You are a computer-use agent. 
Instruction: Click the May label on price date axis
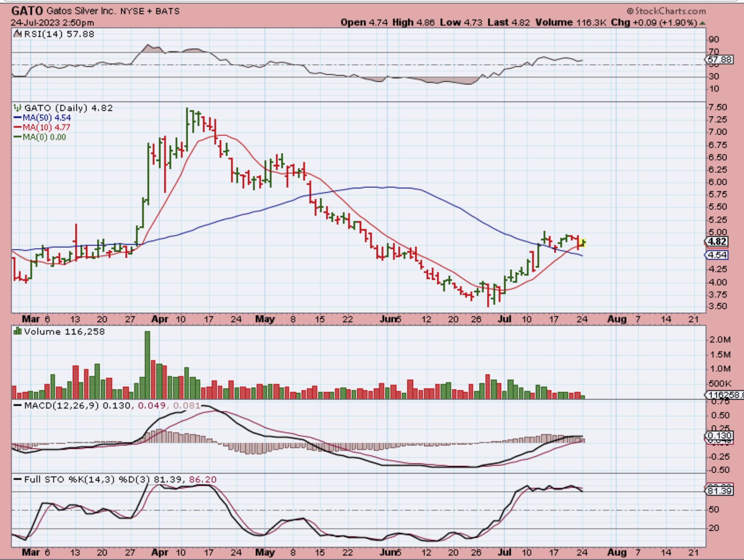pyautogui.click(x=265, y=319)
